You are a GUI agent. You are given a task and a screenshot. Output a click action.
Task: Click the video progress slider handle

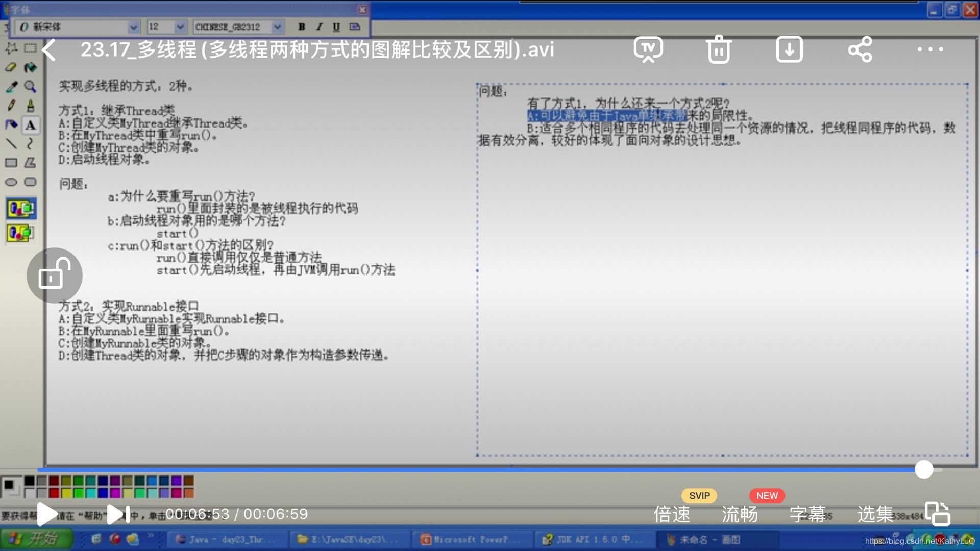pyautogui.click(x=924, y=469)
